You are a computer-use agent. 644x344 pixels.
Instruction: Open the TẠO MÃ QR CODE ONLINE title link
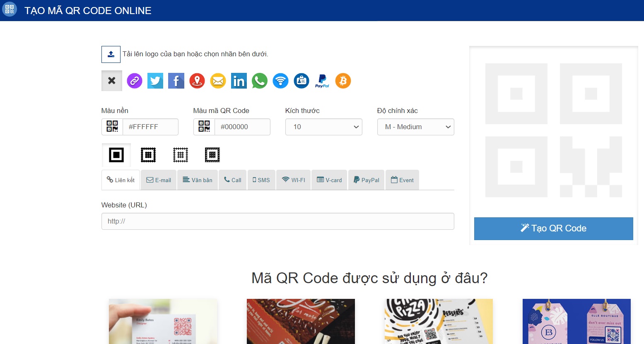tap(88, 10)
